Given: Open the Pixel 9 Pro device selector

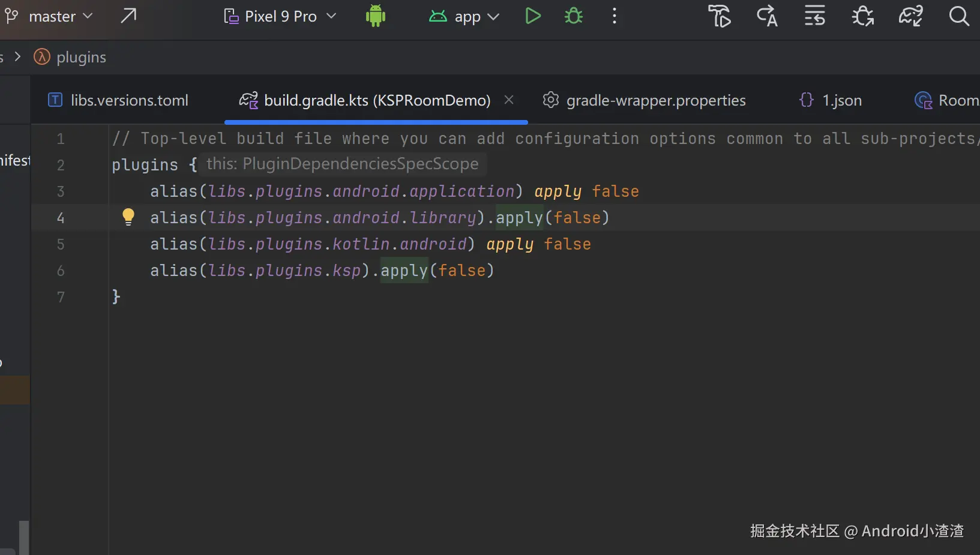Looking at the screenshot, I should coord(280,16).
